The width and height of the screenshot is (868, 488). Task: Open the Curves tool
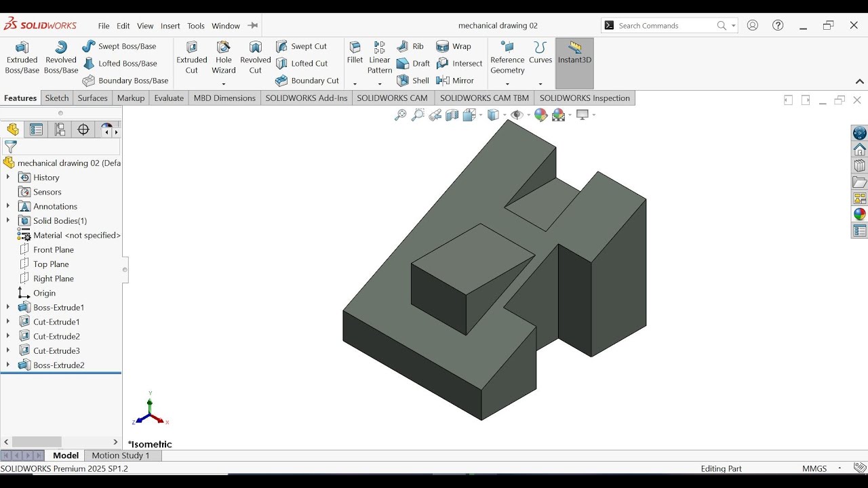point(540,53)
